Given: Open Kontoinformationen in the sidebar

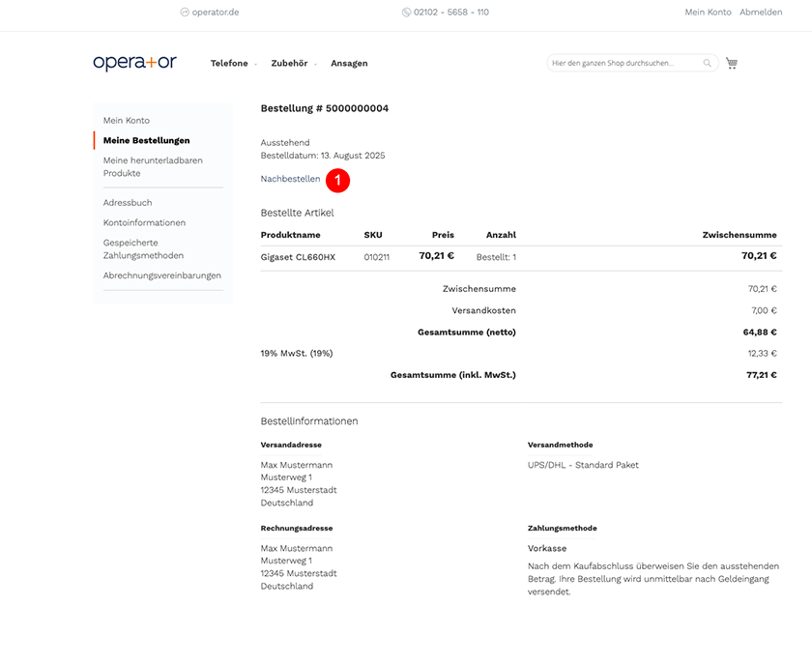Looking at the screenshot, I should (144, 222).
